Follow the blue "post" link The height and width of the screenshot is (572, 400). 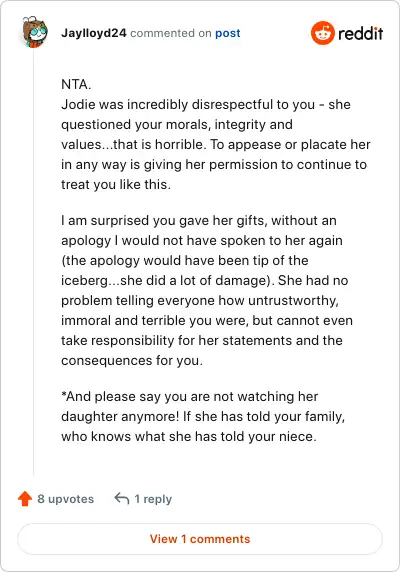tap(228, 33)
